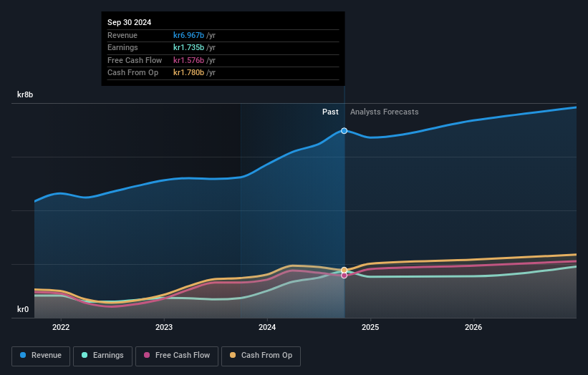
Task: Toggle the Revenue legend series
Action: click(x=41, y=356)
